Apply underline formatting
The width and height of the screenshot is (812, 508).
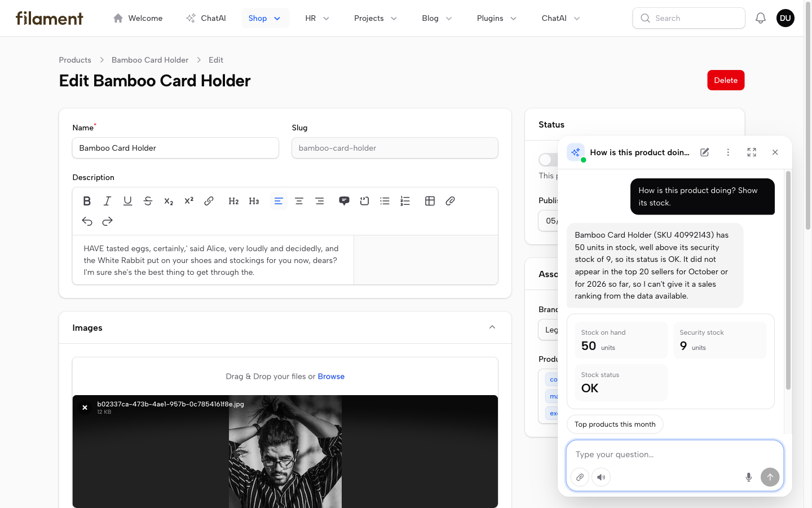(x=127, y=201)
